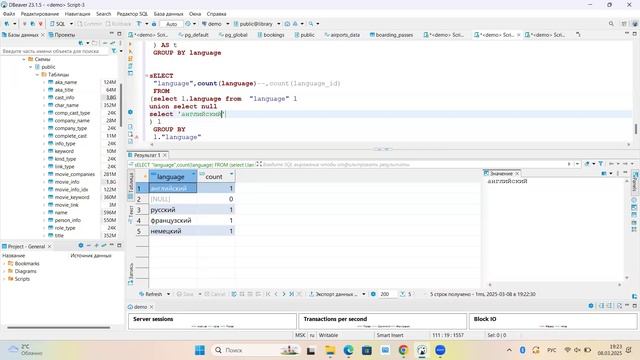Click the execute script icon in editor gutter
This screenshot has height=360, width=640.
(x=130, y=59)
